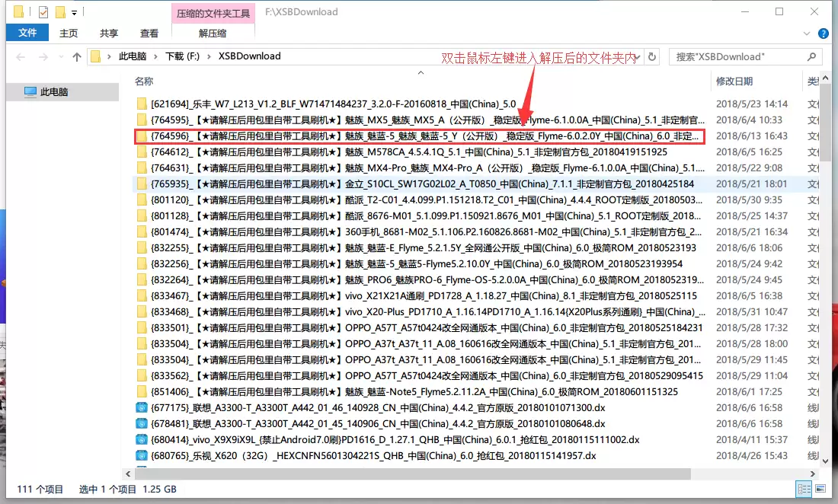Click the Forward navigation arrow
This screenshot has width=838, height=504.
43,56
